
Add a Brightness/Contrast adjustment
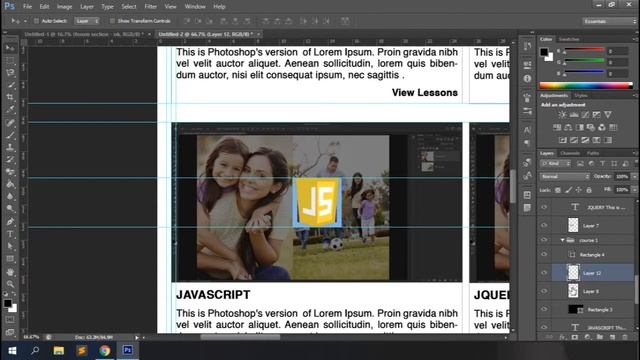coord(562,115)
